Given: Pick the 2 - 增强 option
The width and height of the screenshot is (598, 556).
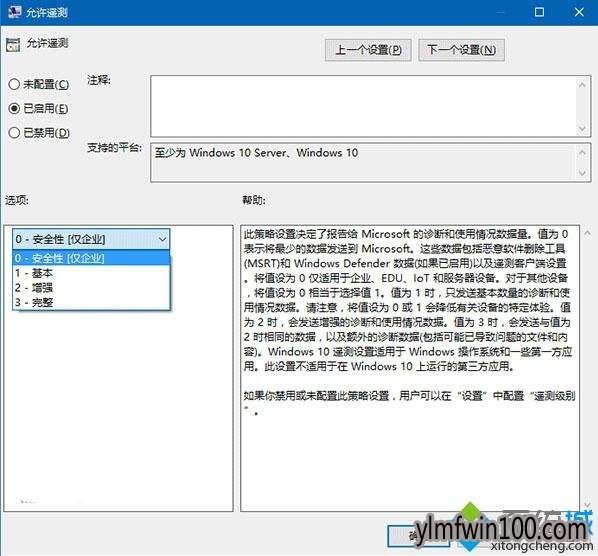Looking at the screenshot, I should (x=91, y=288).
